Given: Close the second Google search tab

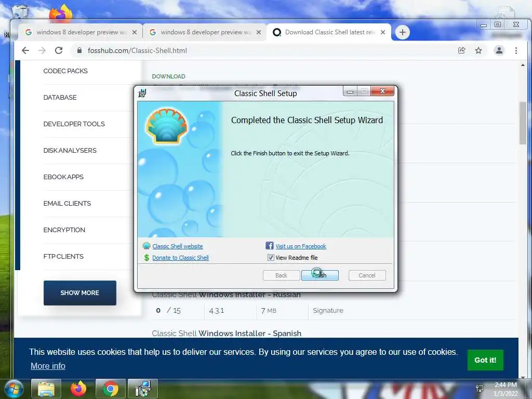Looking at the screenshot, I should (259, 32).
